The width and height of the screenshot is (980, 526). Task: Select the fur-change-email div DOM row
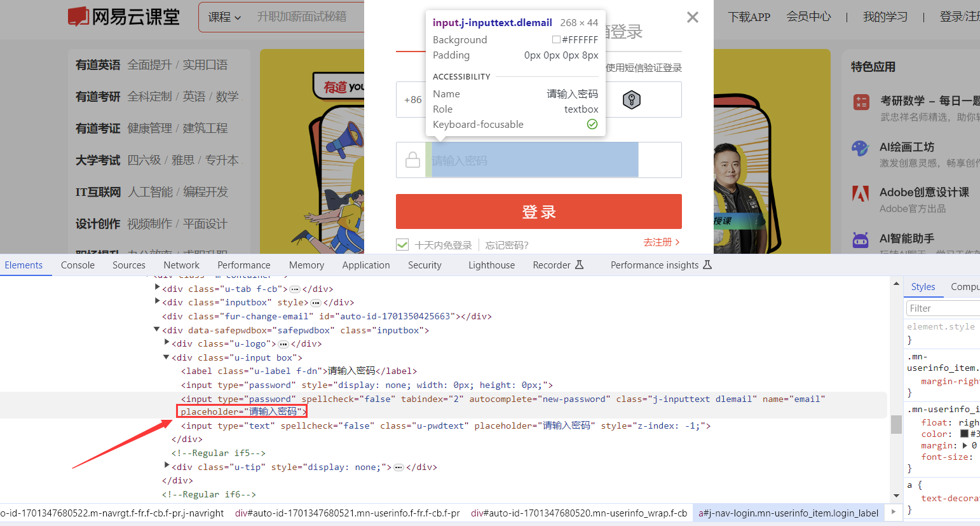point(327,316)
